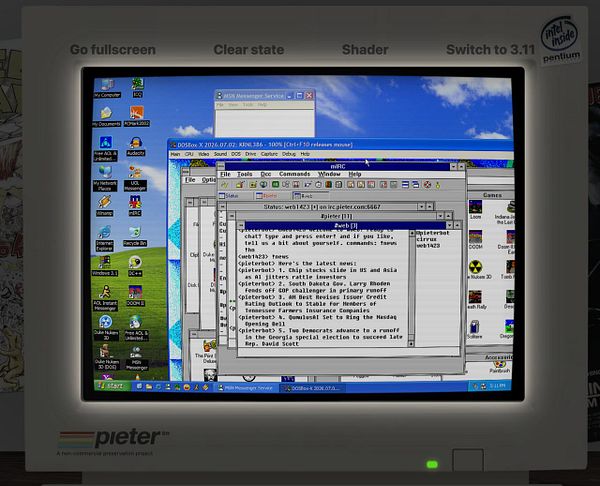Open the DOSBox-X Debug menu

pyautogui.click(x=289, y=154)
